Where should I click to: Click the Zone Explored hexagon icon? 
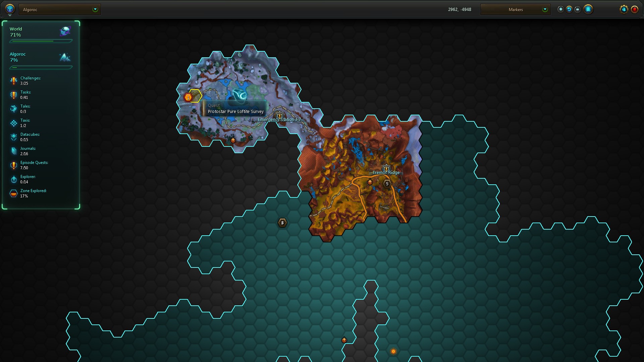[x=13, y=193]
